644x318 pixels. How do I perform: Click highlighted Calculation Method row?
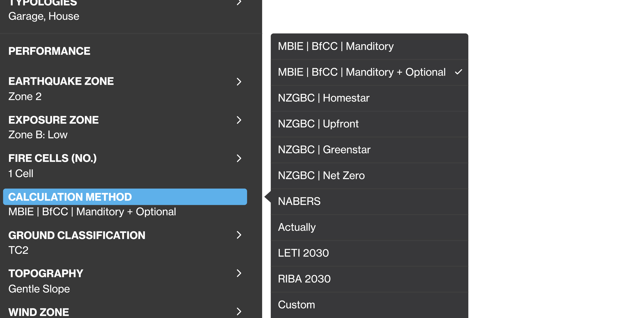(125, 197)
